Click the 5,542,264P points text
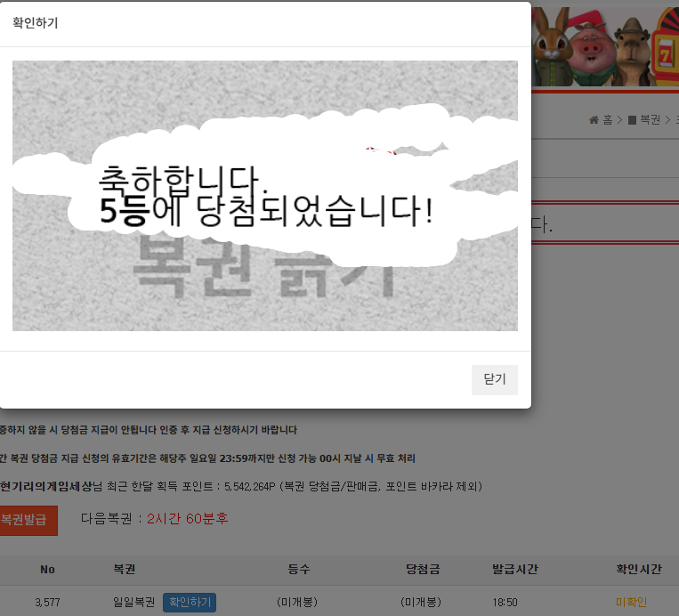 coord(250,486)
